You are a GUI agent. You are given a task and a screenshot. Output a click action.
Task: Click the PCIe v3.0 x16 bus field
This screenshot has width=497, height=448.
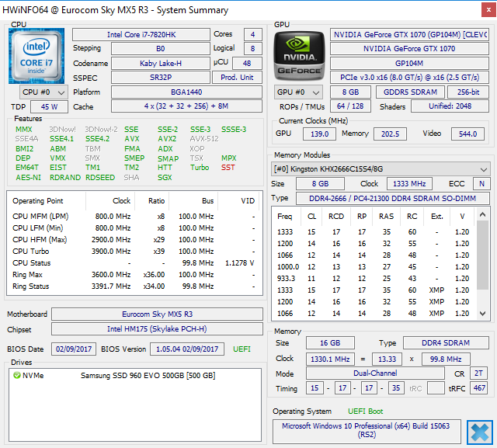pos(409,78)
